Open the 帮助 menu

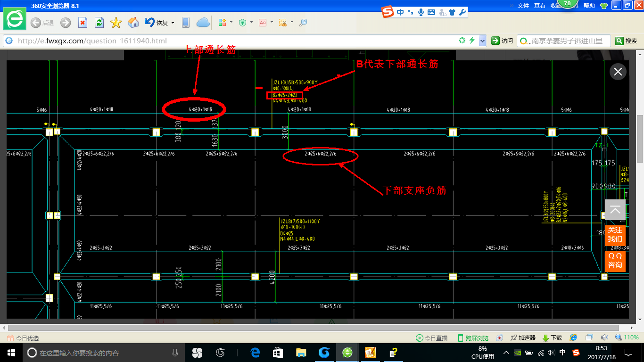tap(589, 6)
